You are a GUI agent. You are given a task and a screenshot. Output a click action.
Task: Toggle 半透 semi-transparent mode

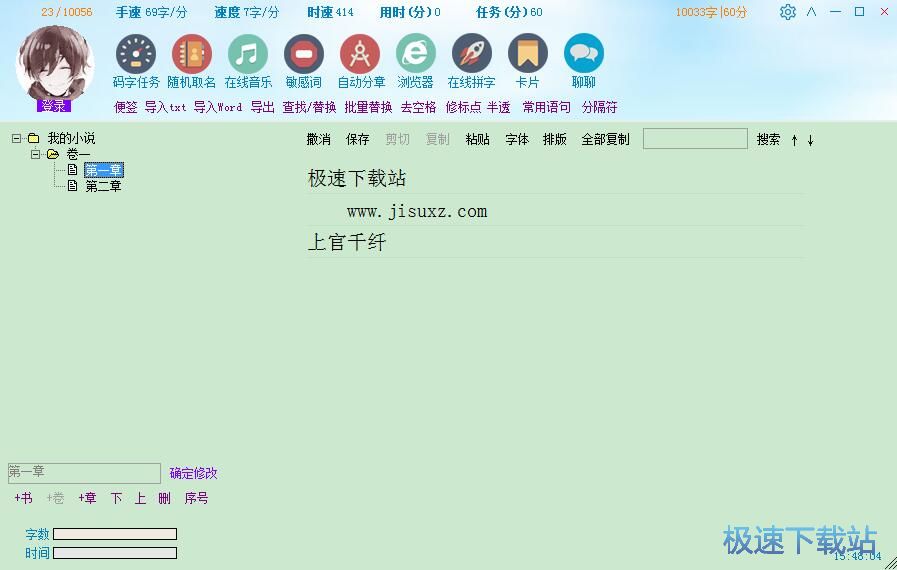coord(498,107)
